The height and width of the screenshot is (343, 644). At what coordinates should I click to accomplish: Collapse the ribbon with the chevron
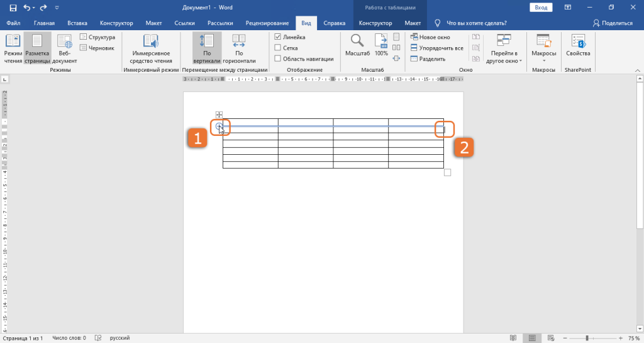pyautogui.click(x=638, y=70)
